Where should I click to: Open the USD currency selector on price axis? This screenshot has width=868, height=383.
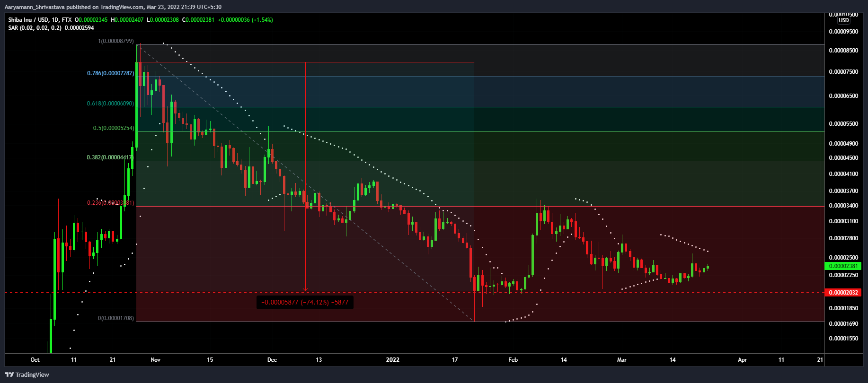[843, 20]
